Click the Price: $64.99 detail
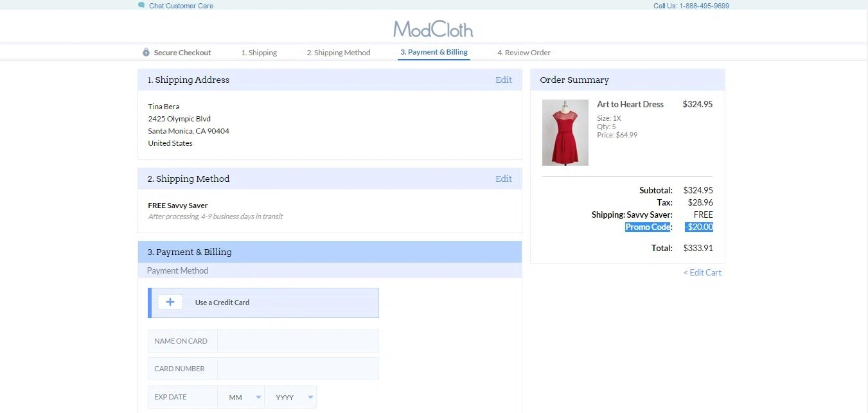The width and height of the screenshot is (868, 413). click(x=617, y=135)
